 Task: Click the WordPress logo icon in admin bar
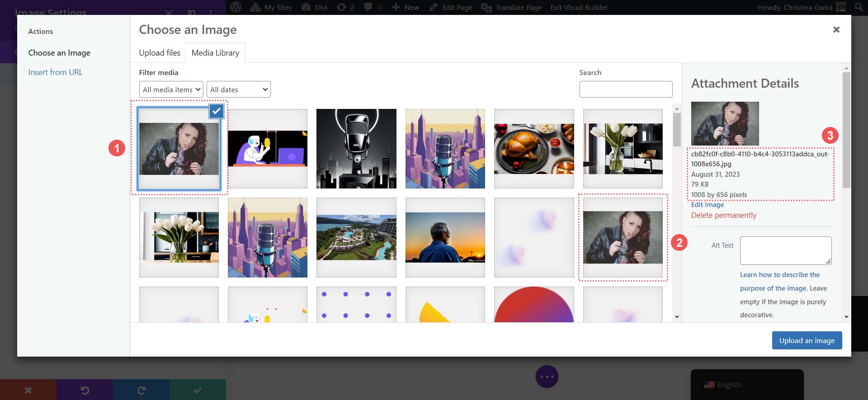click(x=236, y=7)
